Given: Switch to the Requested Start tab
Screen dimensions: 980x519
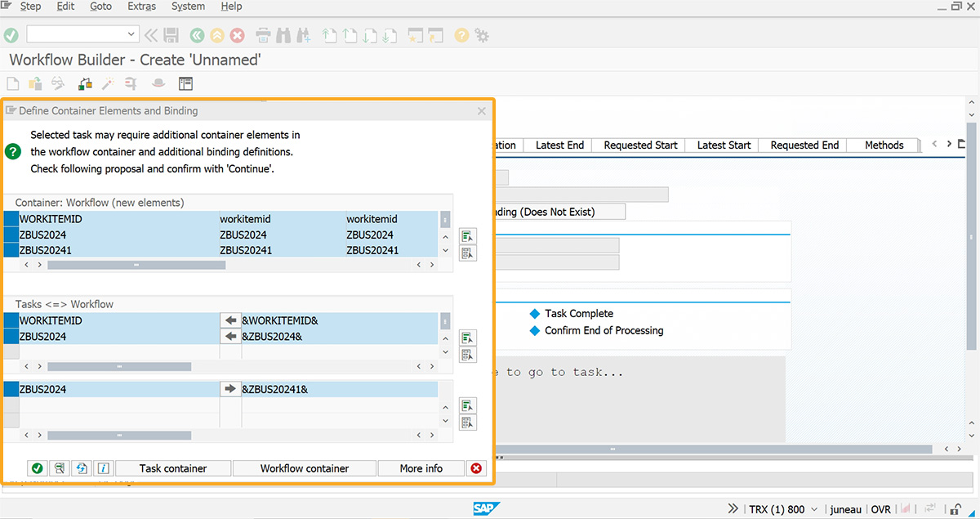Looking at the screenshot, I should coord(640,145).
